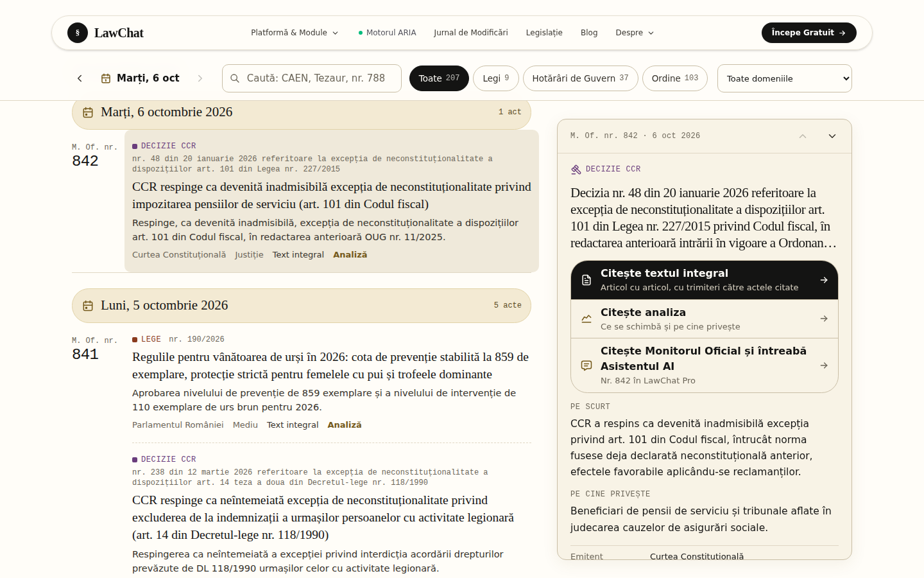The image size is (924, 578).
Task: Open Motorul ARIA in the navigation
Action: 387,33
